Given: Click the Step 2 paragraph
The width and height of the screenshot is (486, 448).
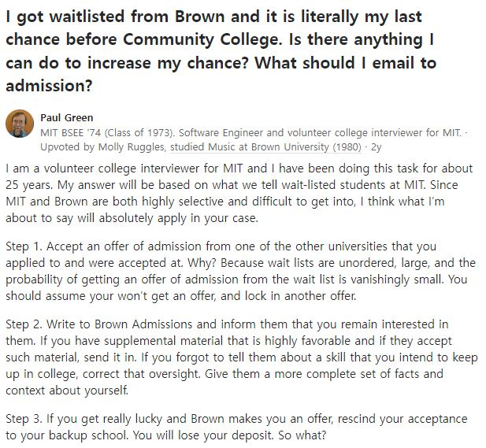Looking at the screenshot, I should click(x=242, y=357).
